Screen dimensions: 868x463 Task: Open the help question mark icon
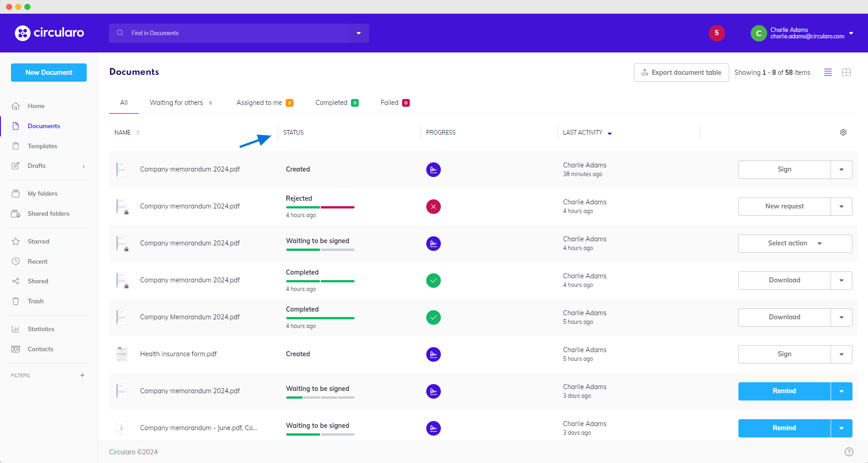848,452
